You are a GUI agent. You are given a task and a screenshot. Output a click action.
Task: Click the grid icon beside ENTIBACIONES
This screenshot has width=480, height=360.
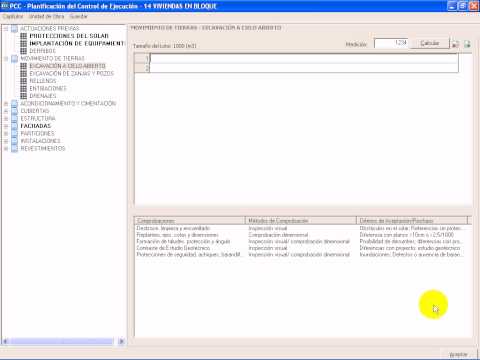click(23, 89)
